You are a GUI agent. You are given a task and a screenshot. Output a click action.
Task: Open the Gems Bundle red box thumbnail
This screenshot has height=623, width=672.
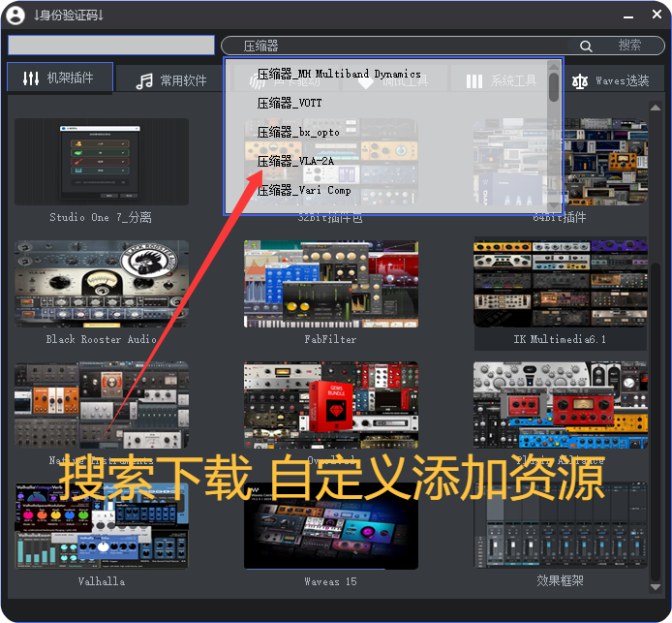click(x=331, y=405)
